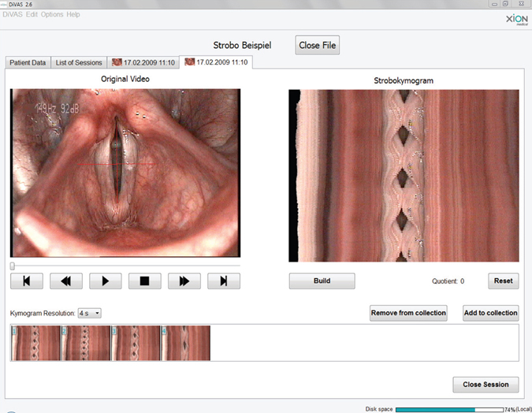Image resolution: width=532 pixels, height=413 pixels.
Task: Close the current session
Action: tap(485, 385)
